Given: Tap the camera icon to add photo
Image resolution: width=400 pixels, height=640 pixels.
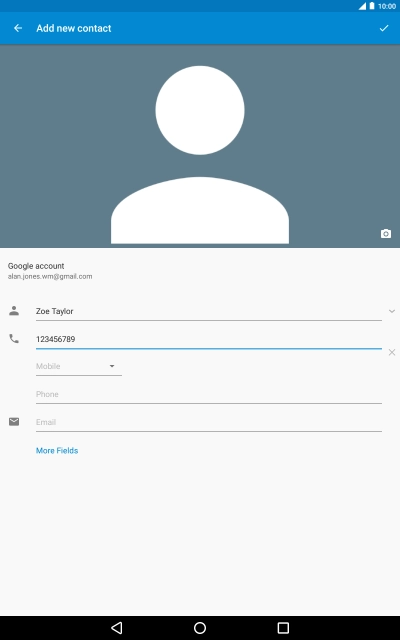Looking at the screenshot, I should pos(386,233).
